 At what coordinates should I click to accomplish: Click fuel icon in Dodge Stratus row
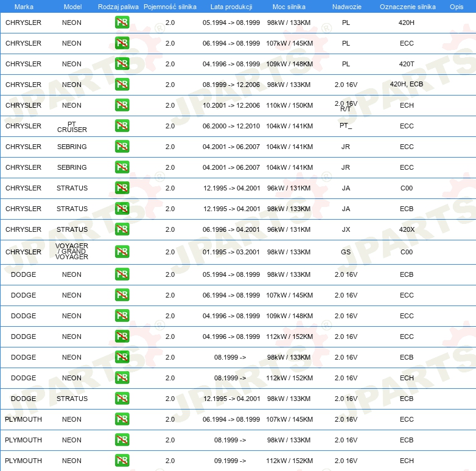click(122, 399)
